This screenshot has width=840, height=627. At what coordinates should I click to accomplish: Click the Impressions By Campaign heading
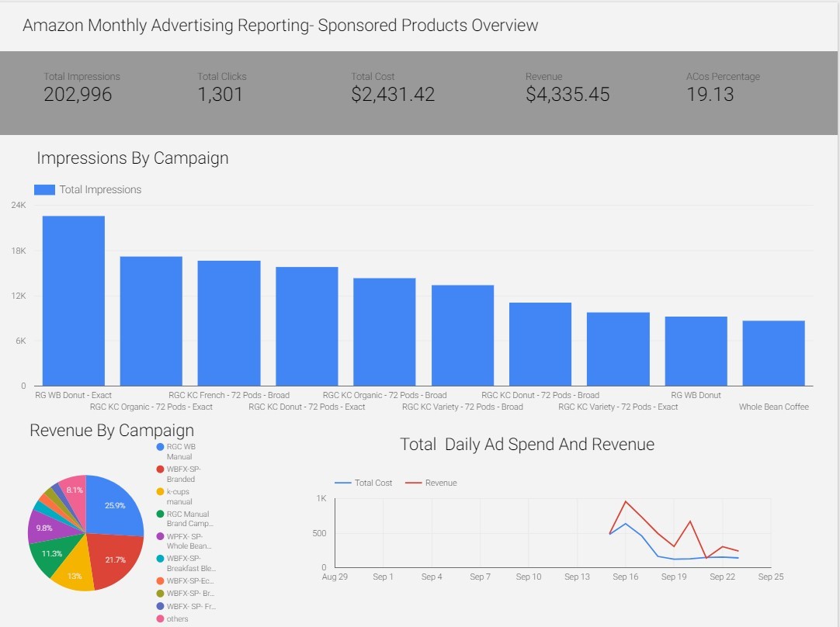click(132, 158)
